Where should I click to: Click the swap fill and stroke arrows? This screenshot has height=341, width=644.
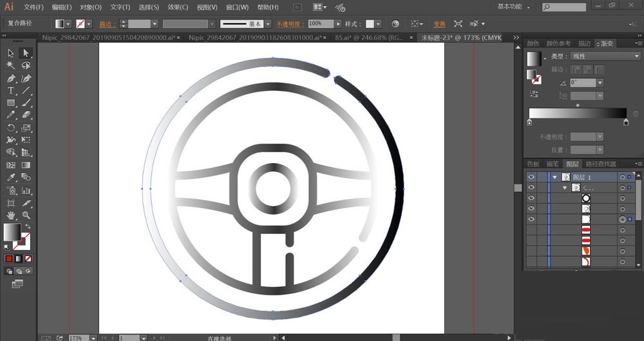(28, 226)
